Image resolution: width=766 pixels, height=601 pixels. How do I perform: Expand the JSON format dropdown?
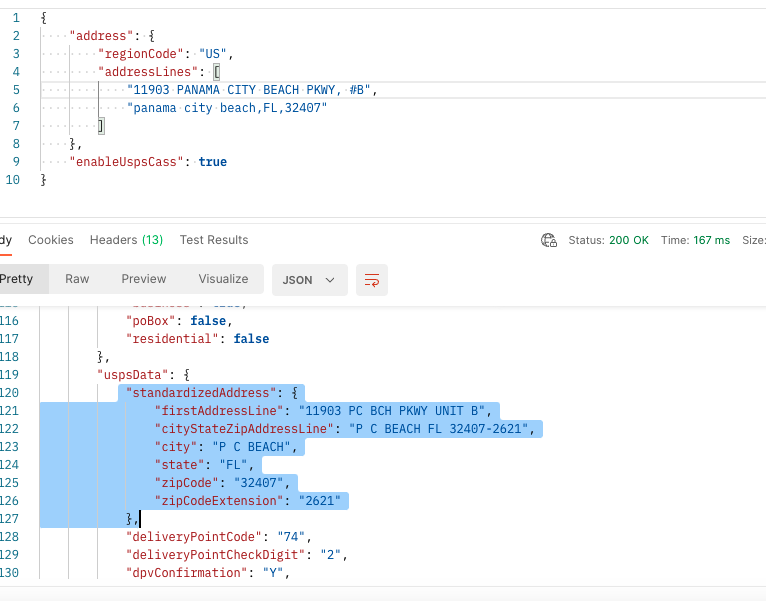(x=309, y=280)
